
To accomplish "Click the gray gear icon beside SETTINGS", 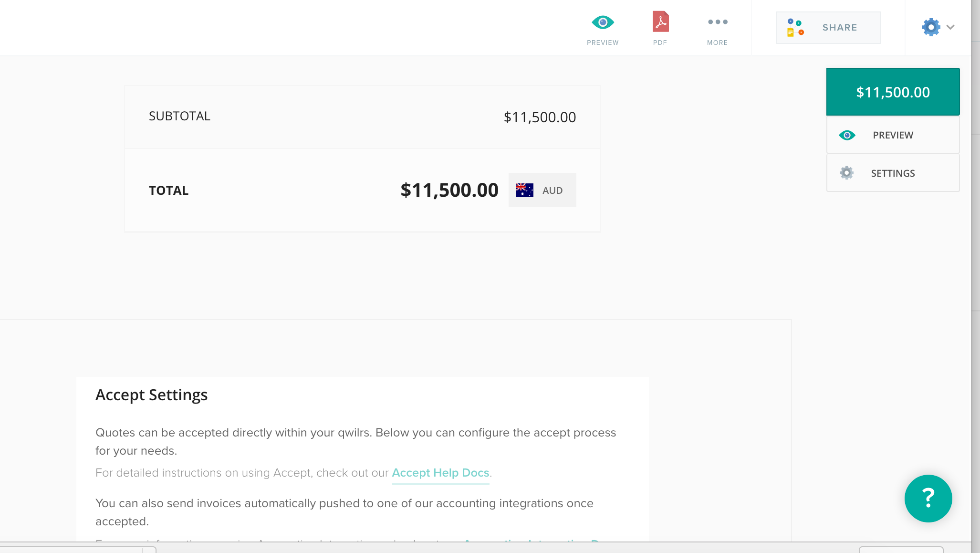I will [x=846, y=173].
